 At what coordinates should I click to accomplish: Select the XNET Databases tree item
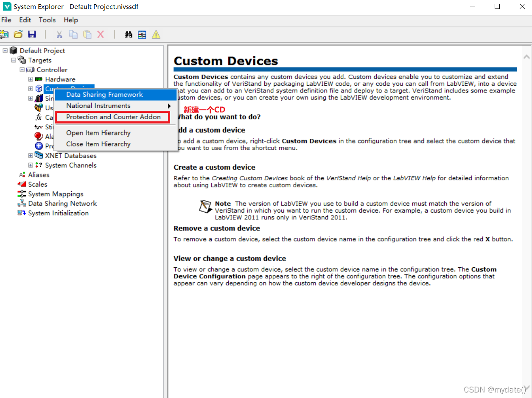pos(71,156)
